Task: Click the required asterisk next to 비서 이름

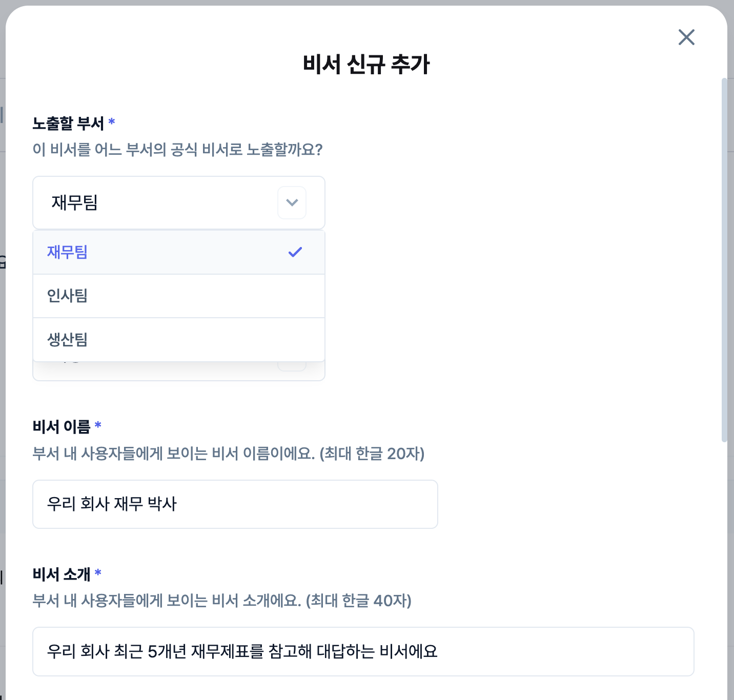Action: point(98,425)
